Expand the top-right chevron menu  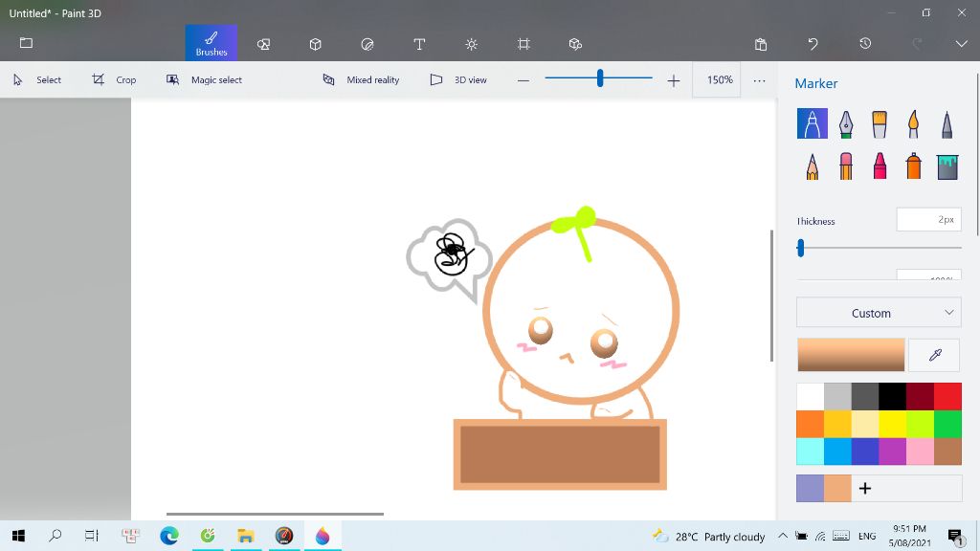(961, 43)
